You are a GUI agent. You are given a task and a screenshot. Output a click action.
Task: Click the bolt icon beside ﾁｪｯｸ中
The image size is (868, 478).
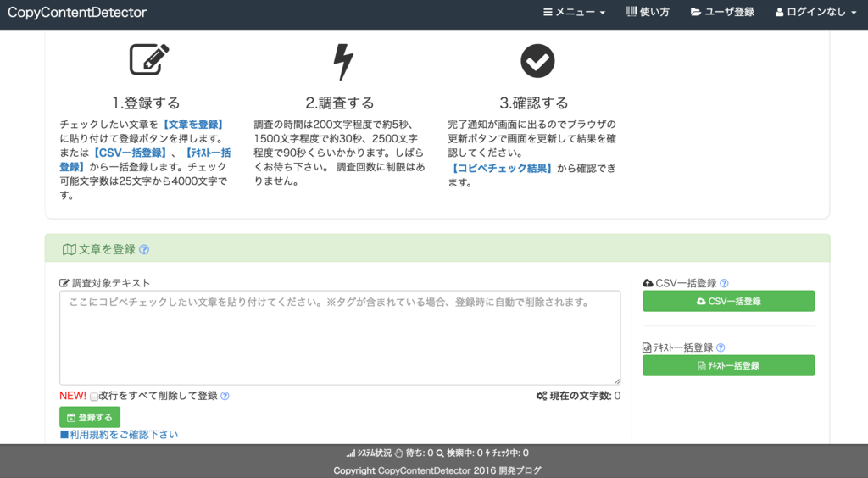click(x=487, y=453)
